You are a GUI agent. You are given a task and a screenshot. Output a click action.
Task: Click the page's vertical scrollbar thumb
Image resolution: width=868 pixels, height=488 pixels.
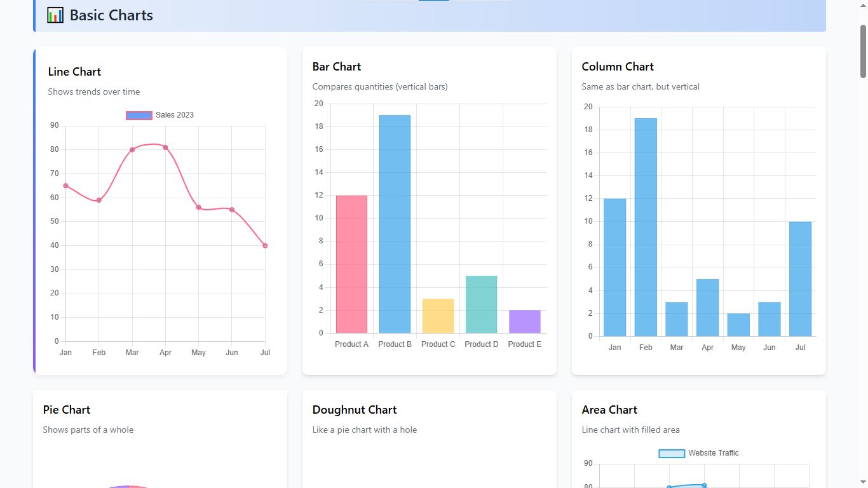pyautogui.click(x=863, y=51)
